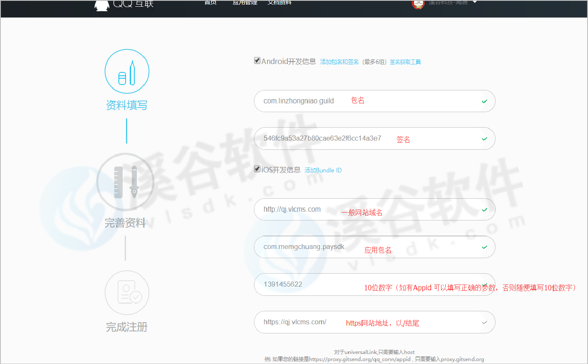Image resolution: width=588 pixels, height=364 pixels.
Task: Uncheck the iOS开发信息 checkbox
Action: [x=257, y=169]
